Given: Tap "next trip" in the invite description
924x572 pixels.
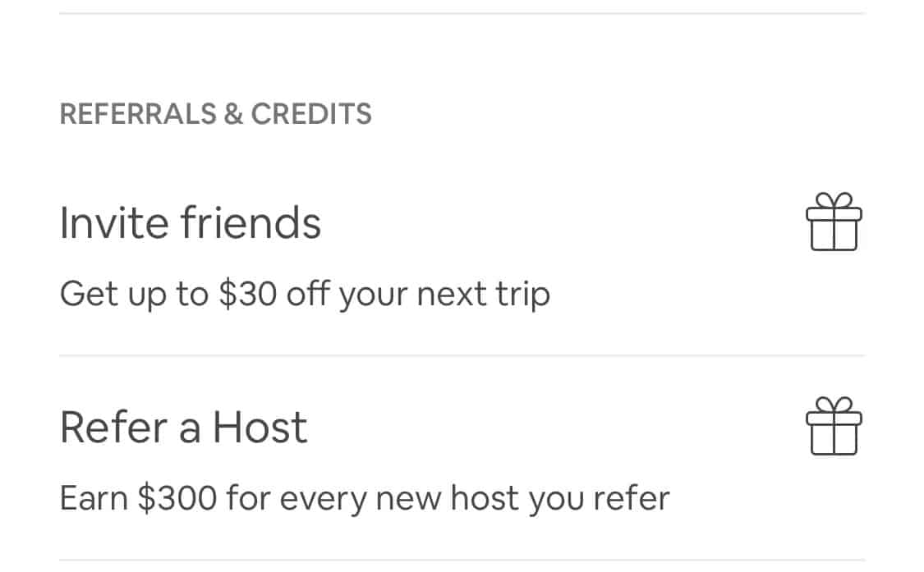Looking at the screenshot, I should pyautogui.click(x=484, y=294).
